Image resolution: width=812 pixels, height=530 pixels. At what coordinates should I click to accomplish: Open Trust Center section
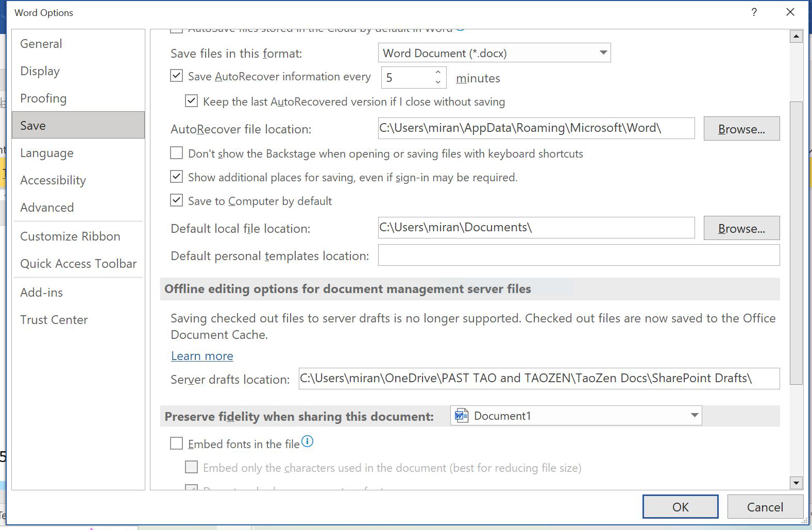(x=78, y=320)
